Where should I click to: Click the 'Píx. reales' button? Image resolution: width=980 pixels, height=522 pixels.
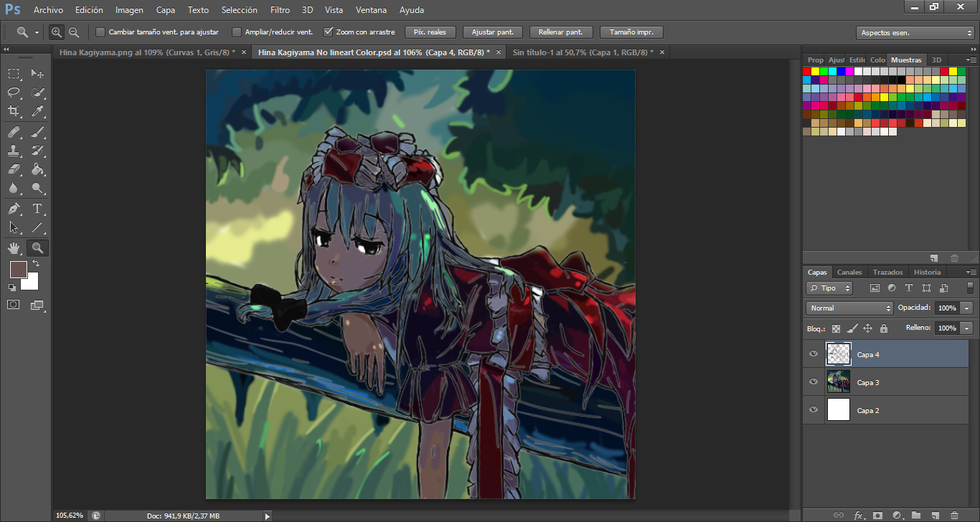(x=430, y=32)
